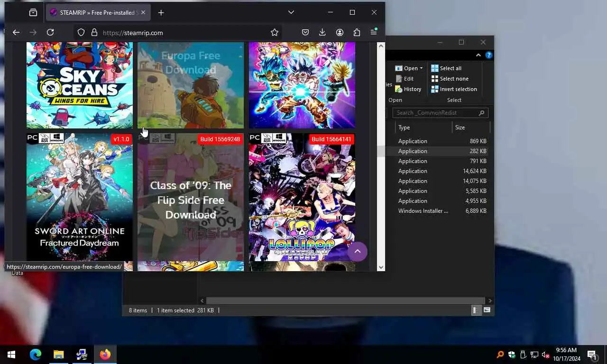Open a new Firefox tab
607x364 pixels.
coord(161,13)
